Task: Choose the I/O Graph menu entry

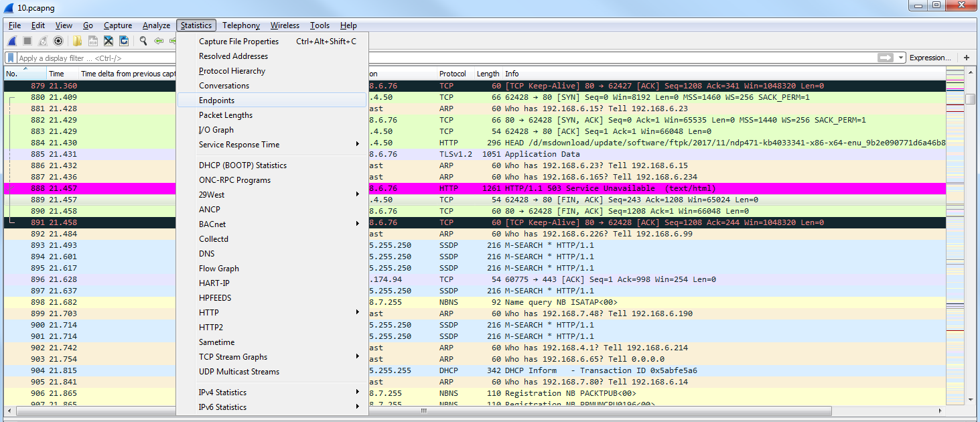Action: tap(216, 130)
